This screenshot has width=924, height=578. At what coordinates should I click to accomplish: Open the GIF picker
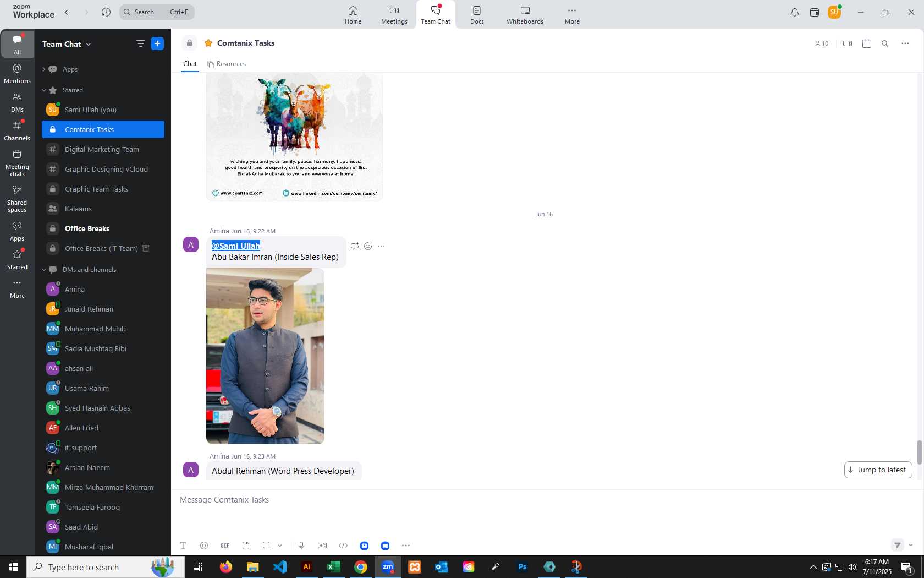click(x=225, y=546)
